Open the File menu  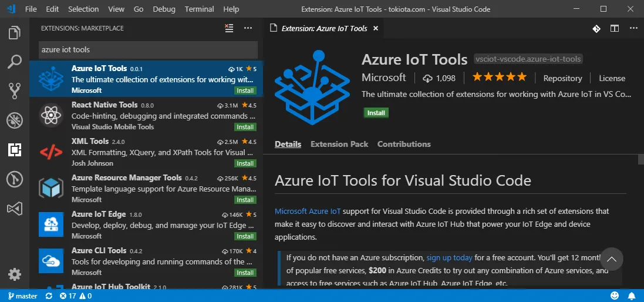click(31, 9)
